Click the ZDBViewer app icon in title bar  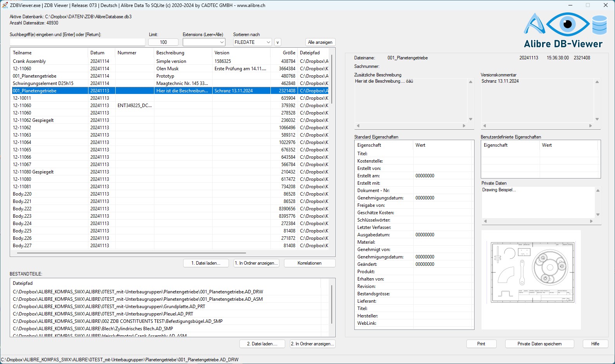[5, 5]
